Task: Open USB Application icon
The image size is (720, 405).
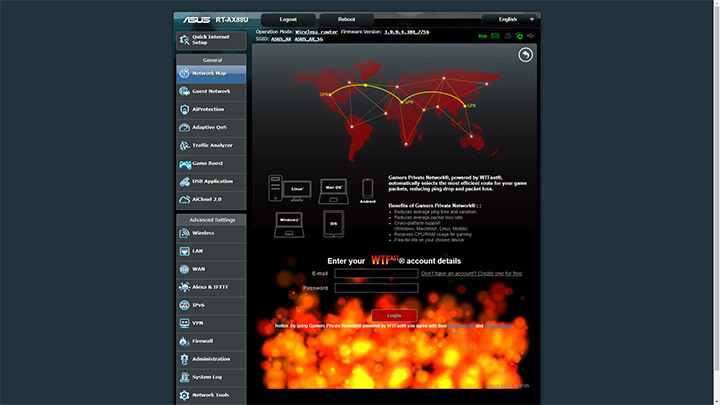Action: click(x=184, y=182)
